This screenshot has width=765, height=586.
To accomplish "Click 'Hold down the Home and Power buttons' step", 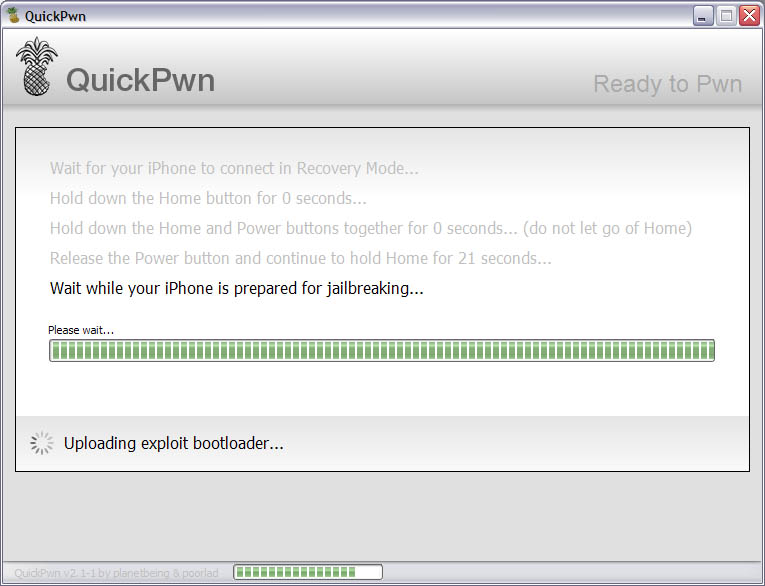I will (371, 228).
